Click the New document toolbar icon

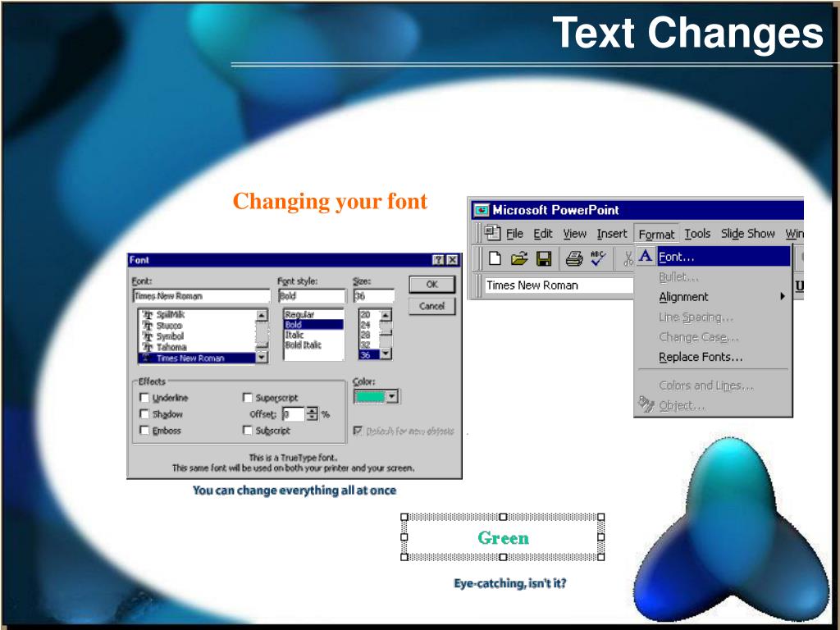click(495, 258)
